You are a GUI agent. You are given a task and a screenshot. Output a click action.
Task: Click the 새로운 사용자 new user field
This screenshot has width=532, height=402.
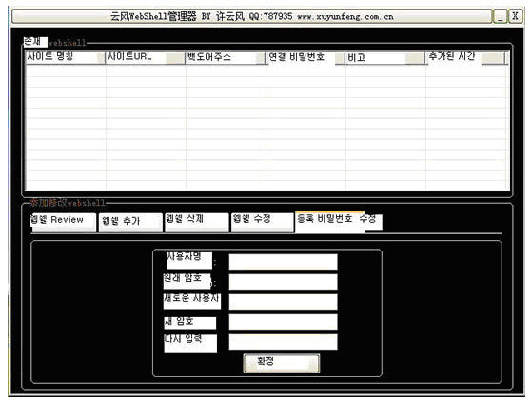[x=283, y=302]
